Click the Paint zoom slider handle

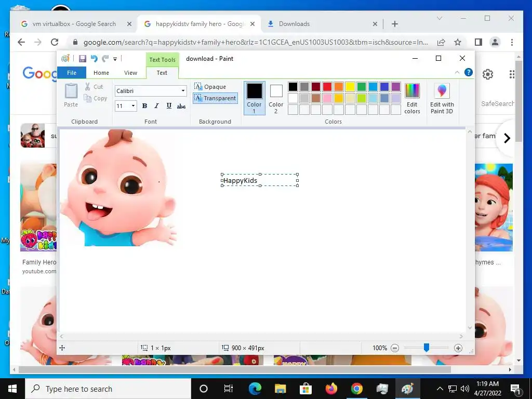coord(427,348)
